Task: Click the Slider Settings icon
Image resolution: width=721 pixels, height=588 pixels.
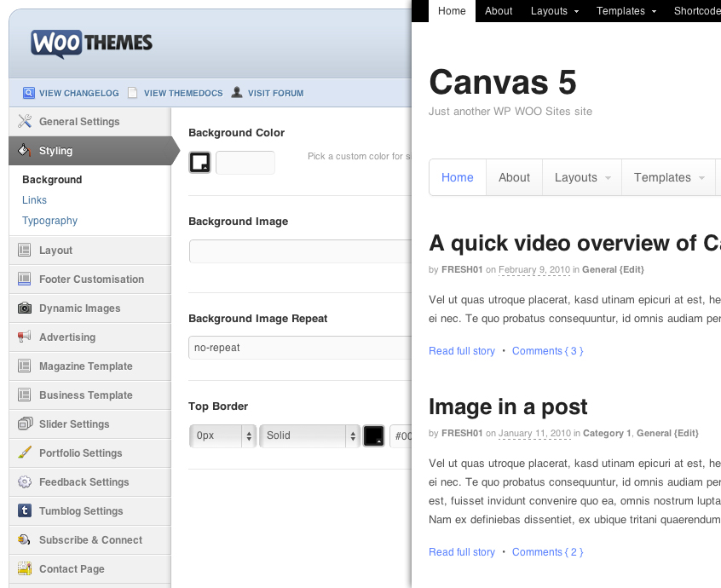Action: point(25,424)
